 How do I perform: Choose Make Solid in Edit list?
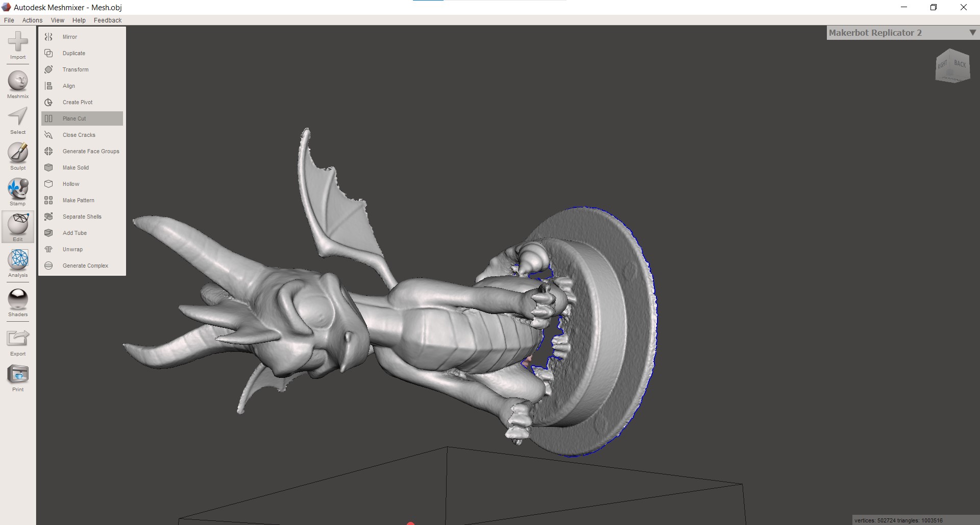point(76,168)
